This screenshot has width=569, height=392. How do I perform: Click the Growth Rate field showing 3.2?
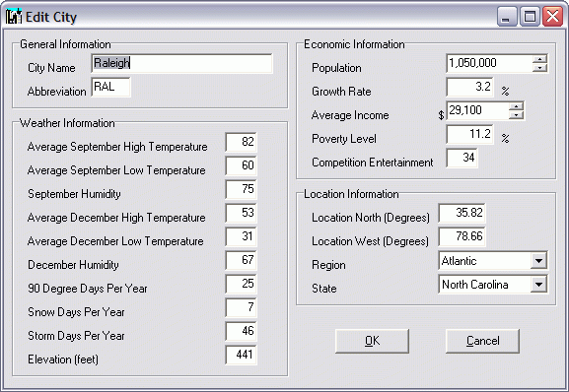coord(470,87)
